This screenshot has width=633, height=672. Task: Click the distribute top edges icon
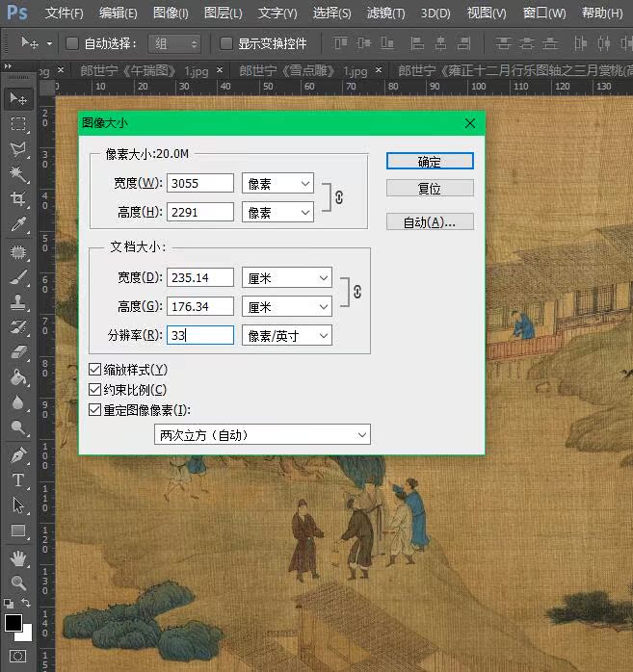tap(503, 43)
